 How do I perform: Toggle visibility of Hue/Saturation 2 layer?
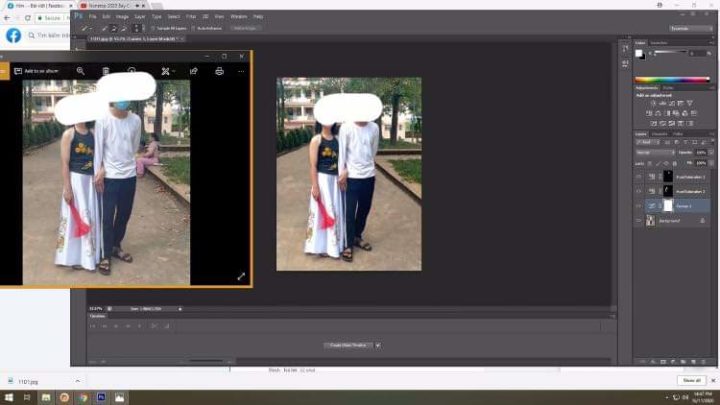[x=639, y=191]
